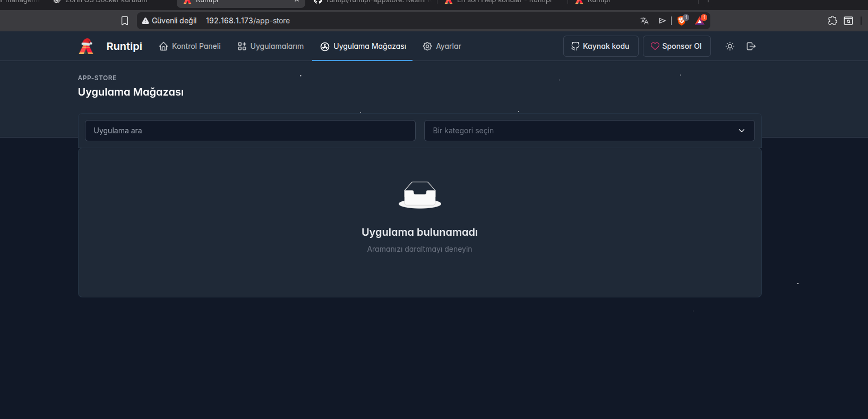
Task: Click the Runtipi logo icon
Action: [x=86, y=46]
